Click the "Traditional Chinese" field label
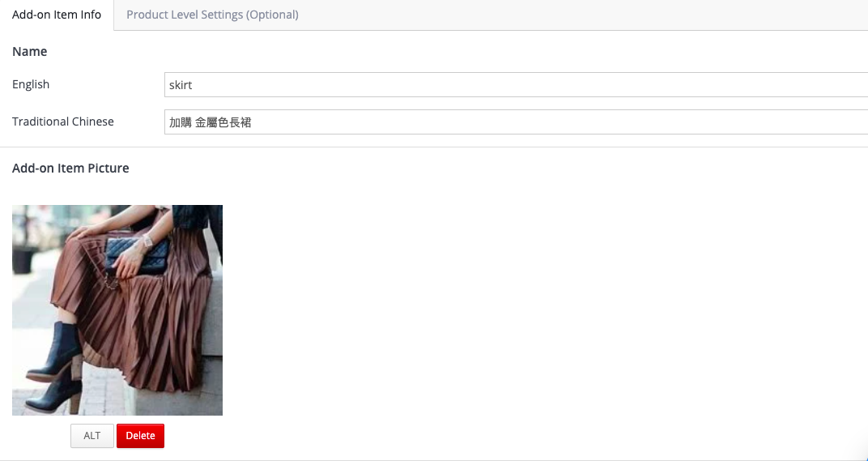The height and width of the screenshot is (461, 868). (62, 122)
